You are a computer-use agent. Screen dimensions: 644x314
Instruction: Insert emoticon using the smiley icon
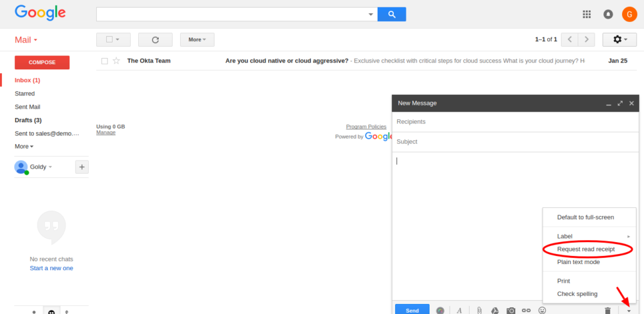point(543,310)
